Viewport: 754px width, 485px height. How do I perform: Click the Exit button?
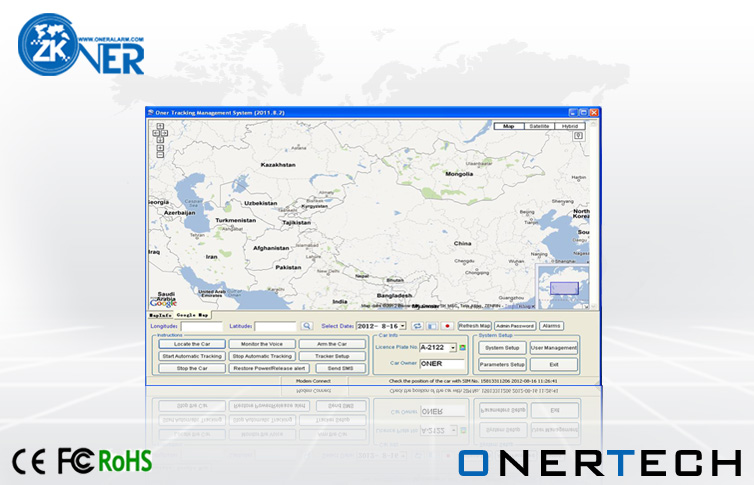coord(553,364)
